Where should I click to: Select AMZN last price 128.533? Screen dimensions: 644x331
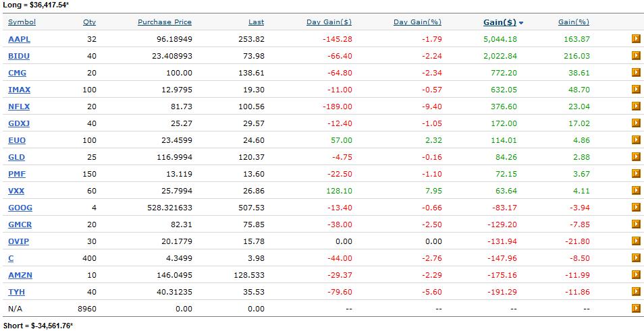[248, 275]
